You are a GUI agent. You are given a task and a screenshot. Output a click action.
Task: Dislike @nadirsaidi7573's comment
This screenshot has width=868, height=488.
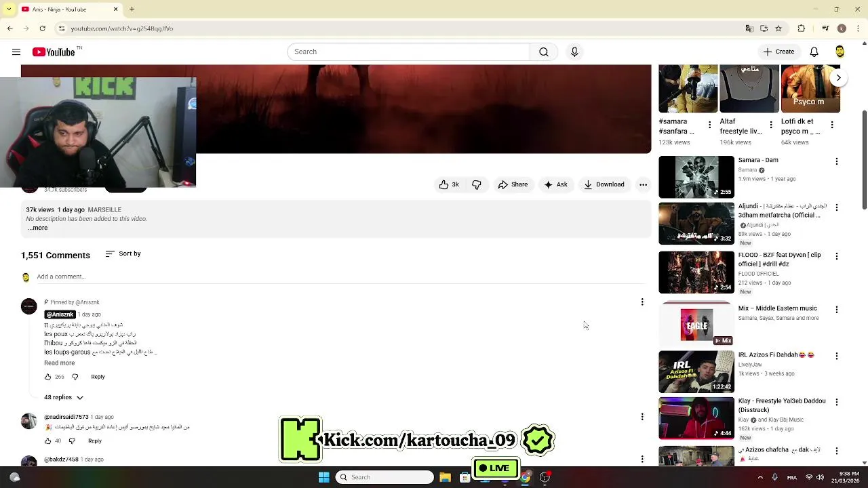pyautogui.click(x=72, y=441)
